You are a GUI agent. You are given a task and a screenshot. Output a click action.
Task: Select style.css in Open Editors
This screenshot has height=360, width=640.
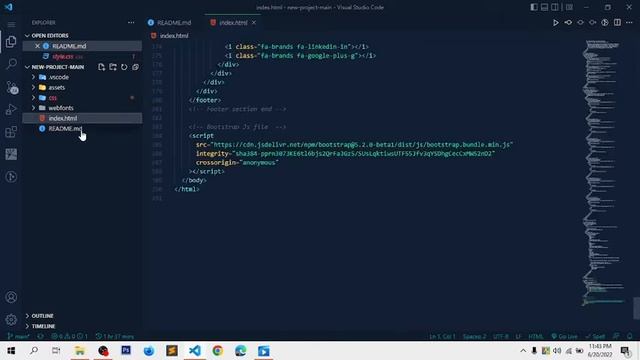coord(63,57)
